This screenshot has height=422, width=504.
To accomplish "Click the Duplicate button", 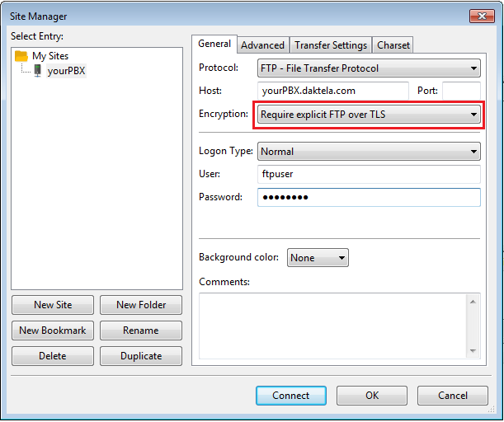I will coord(141,356).
